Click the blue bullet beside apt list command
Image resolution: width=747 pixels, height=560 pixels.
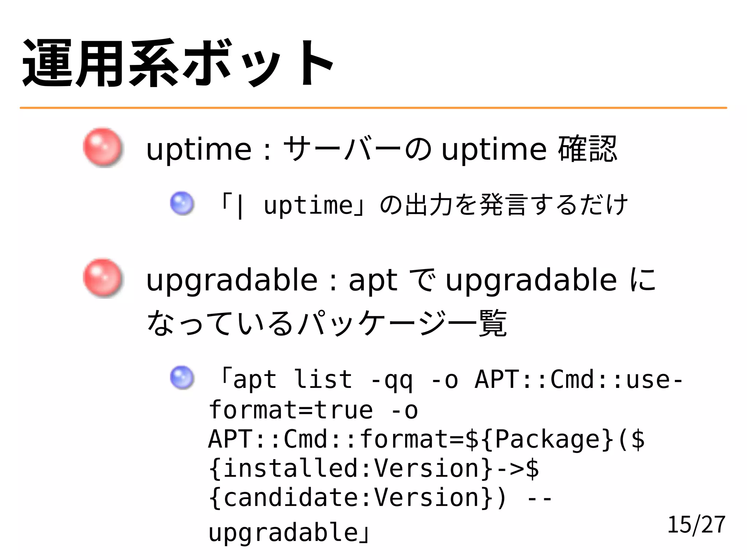tap(182, 377)
